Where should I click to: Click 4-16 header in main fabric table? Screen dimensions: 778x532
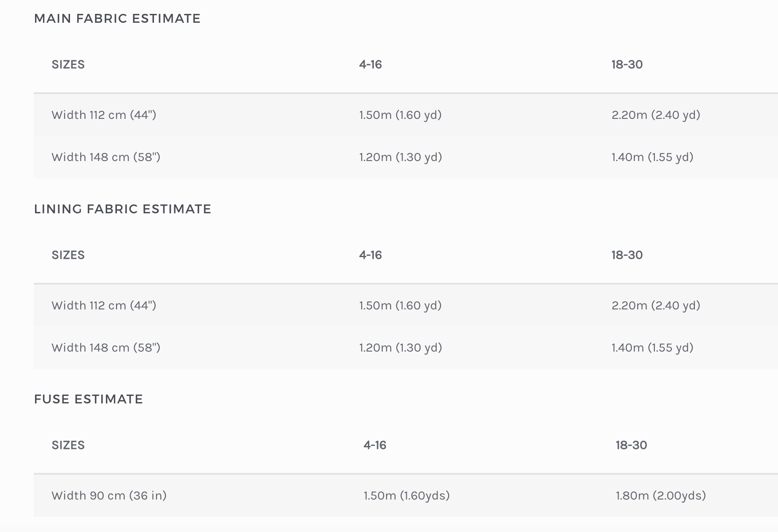pyautogui.click(x=370, y=64)
